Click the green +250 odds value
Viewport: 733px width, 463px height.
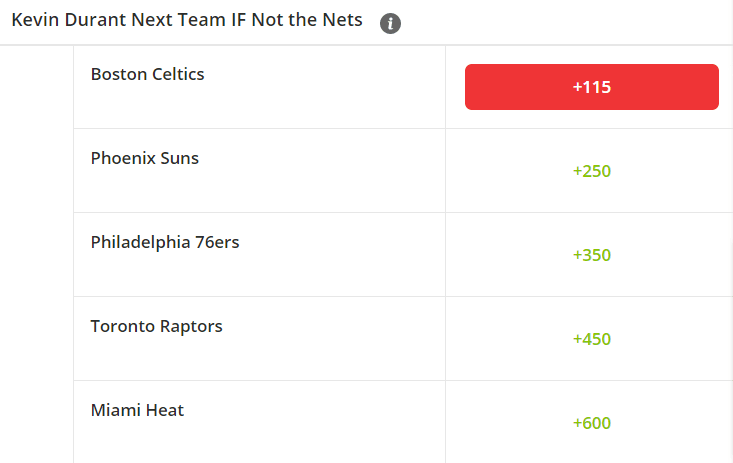[x=591, y=171]
